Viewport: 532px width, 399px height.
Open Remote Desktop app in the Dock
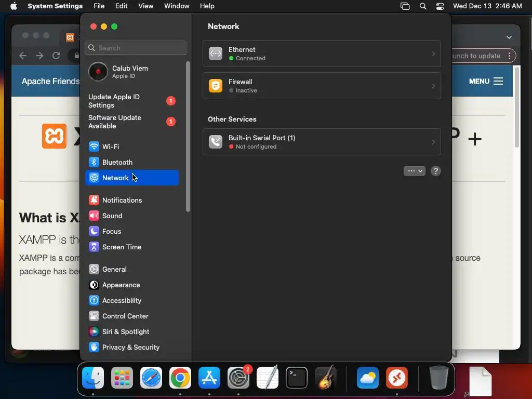(x=396, y=378)
